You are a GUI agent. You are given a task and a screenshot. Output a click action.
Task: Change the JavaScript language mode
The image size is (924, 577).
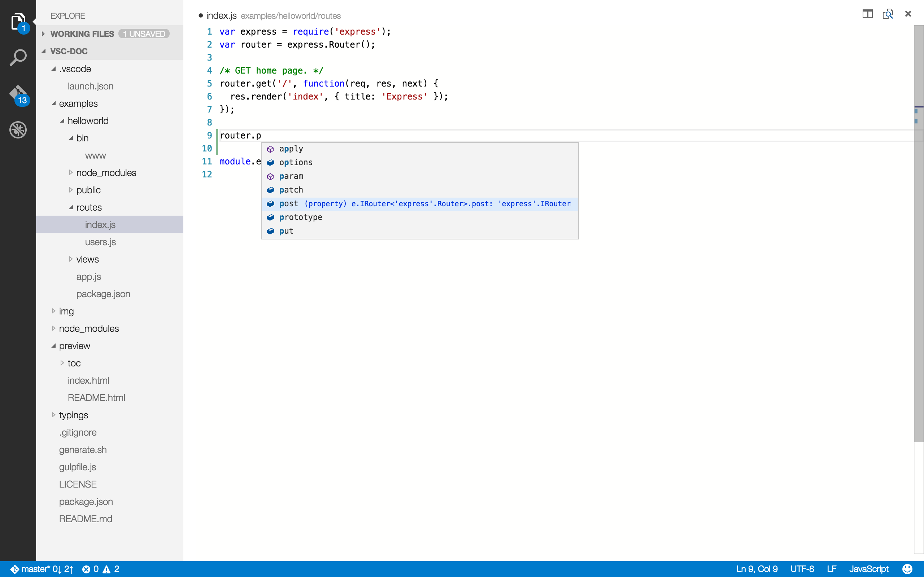click(868, 569)
